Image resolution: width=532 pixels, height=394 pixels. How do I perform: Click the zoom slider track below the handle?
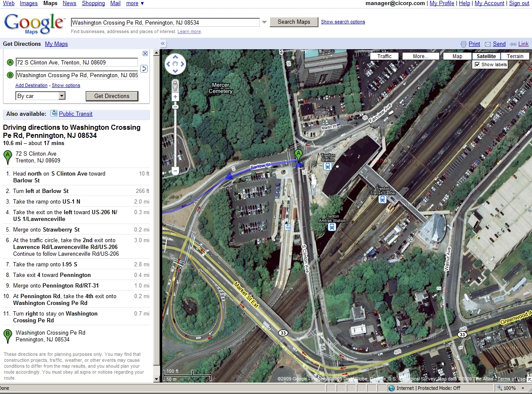pyautogui.click(x=175, y=138)
